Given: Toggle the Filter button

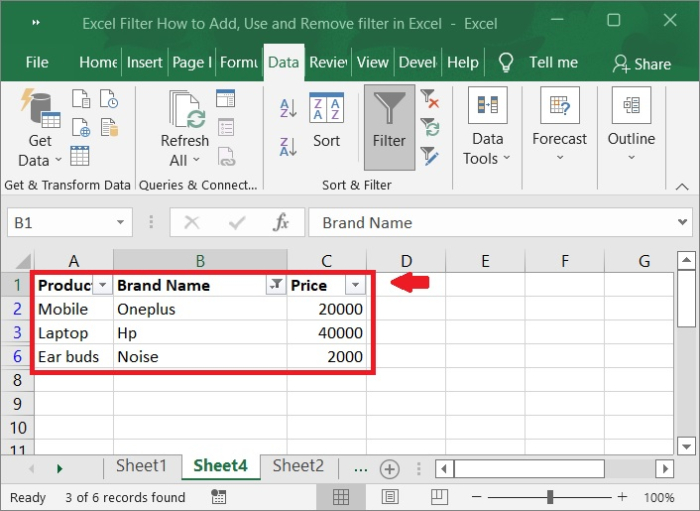Looking at the screenshot, I should point(389,127).
